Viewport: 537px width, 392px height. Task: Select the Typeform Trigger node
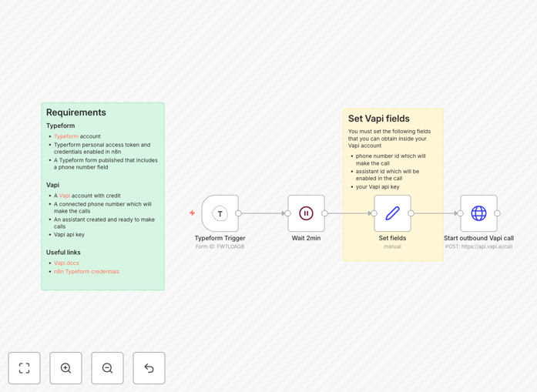click(220, 213)
